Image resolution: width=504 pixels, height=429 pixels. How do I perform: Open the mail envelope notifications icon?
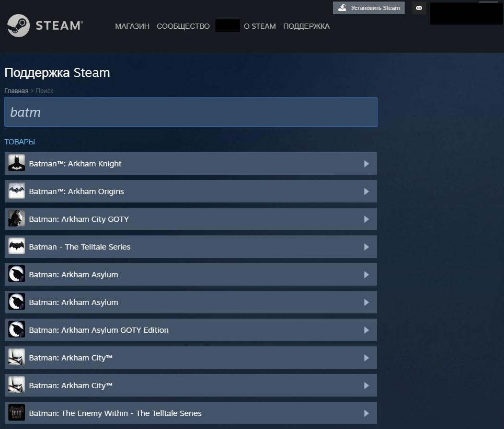[419, 8]
